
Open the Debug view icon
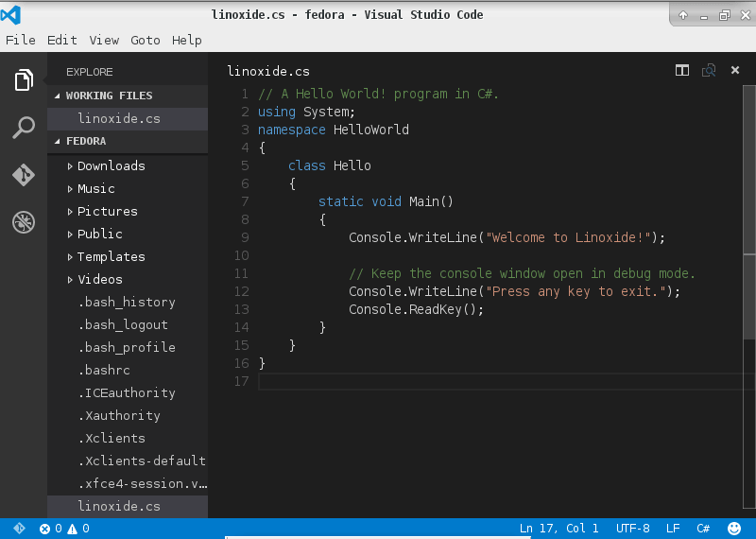[x=24, y=222]
